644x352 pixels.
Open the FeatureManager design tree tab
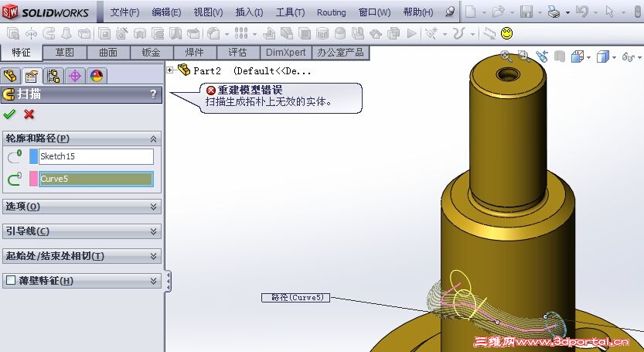click(10, 76)
